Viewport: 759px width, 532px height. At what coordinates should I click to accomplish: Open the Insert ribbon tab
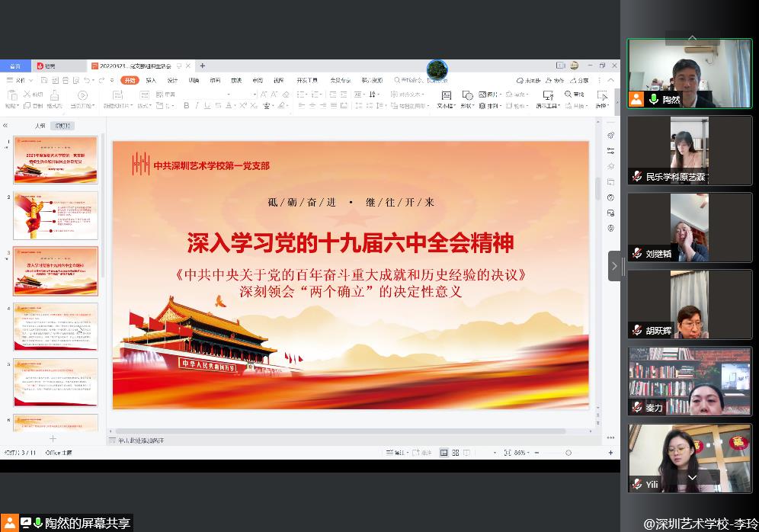(151, 80)
